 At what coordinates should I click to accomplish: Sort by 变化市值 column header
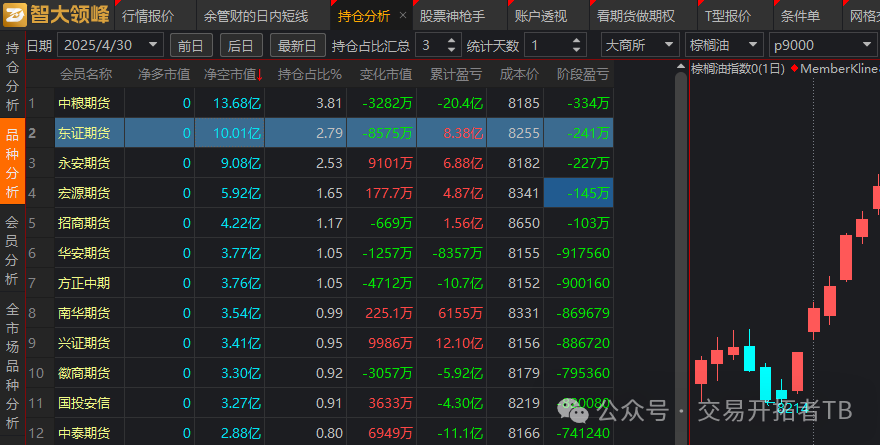[x=386, y=74]
